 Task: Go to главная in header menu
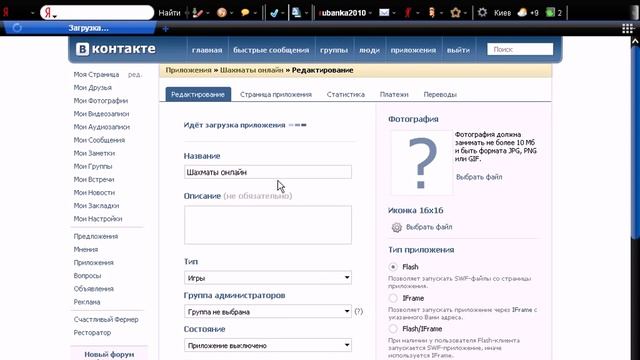[x=207, y=50]
